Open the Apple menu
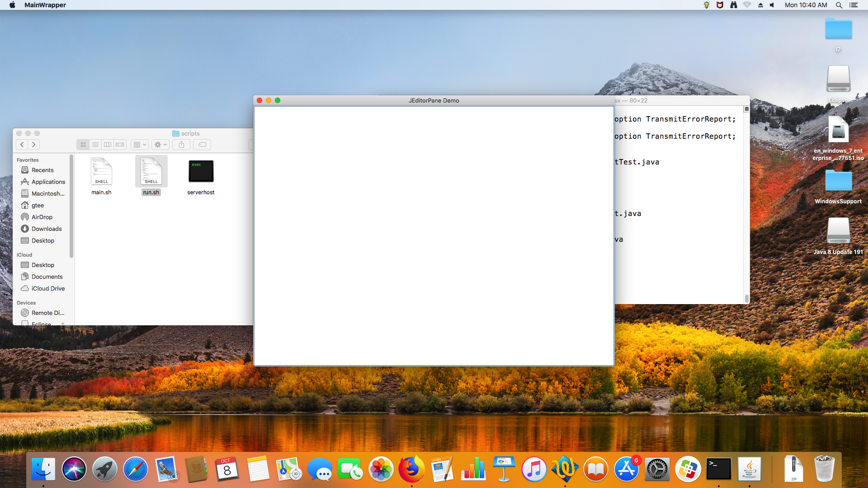Screen dimensions: 868x488 point(12,5)
